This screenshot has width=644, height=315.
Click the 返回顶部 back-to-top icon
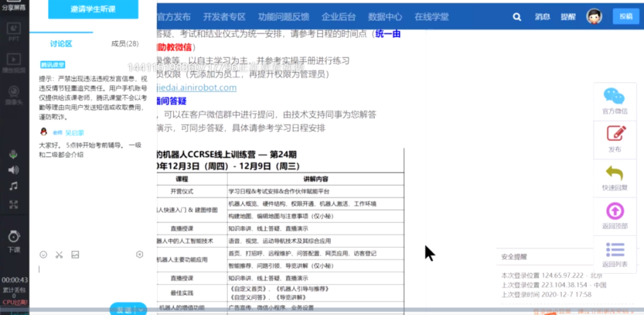(615, 216)
